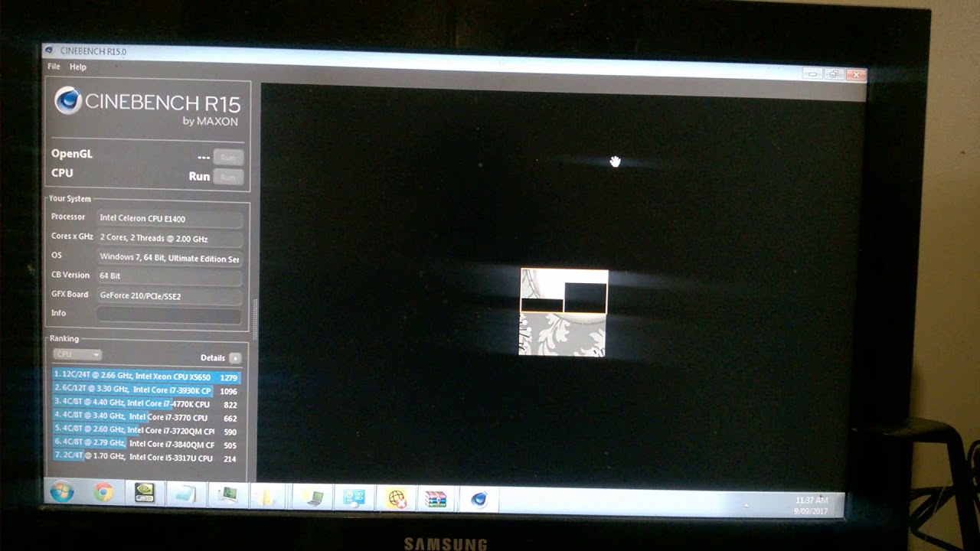980x551 pixels.
Task: Open Google Chrome from the taskbar
Action: [103, 494]
